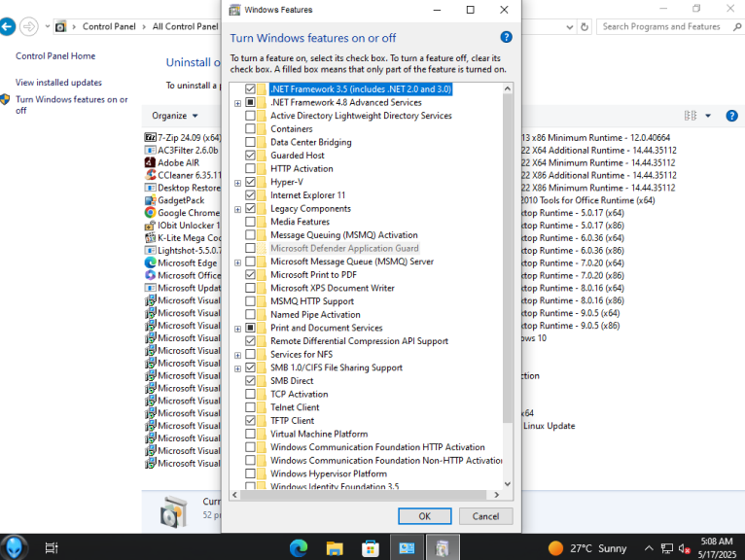Uncheck Guarded Host checkbox
The image size is (745, 560).
coord(250,156)
